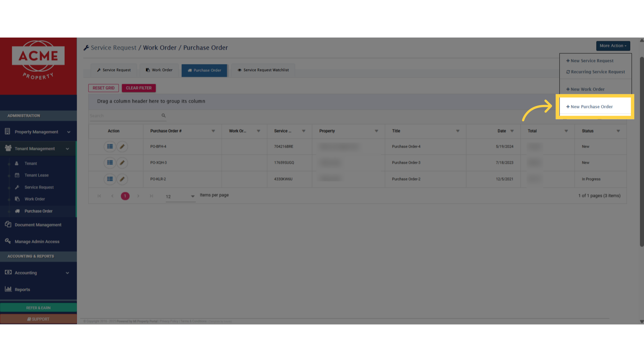Open the Privacy Policy link
The width and height of the screenshot is (644, 362).
pyautogui.click(x=169, y=321)
